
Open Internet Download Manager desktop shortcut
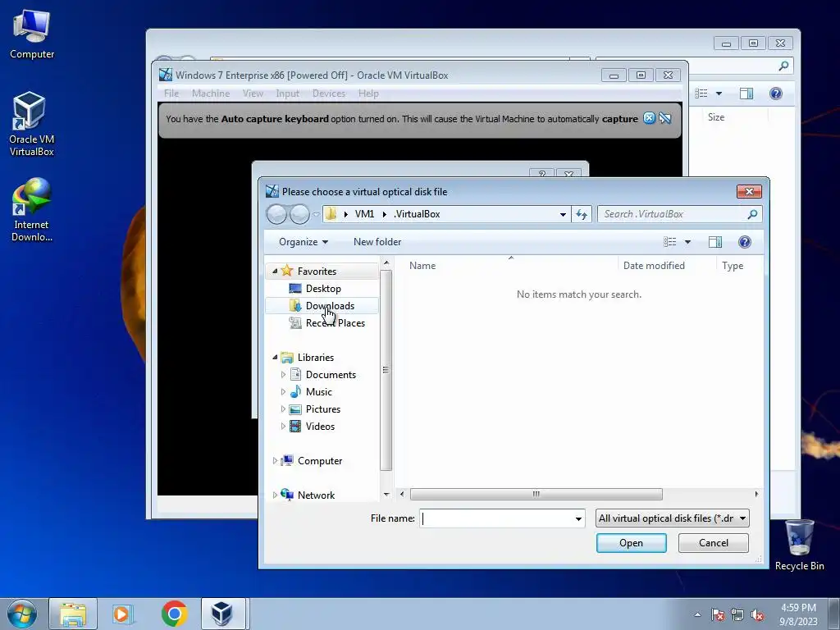(31, 209)
